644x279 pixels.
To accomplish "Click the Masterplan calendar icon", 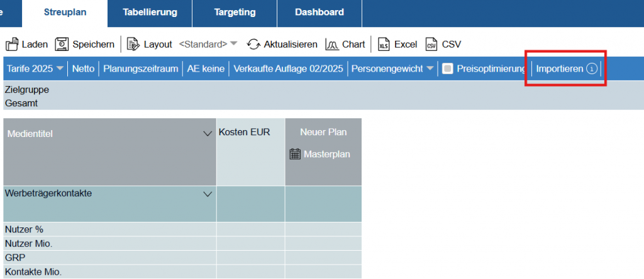I will (x=295, y=154).
